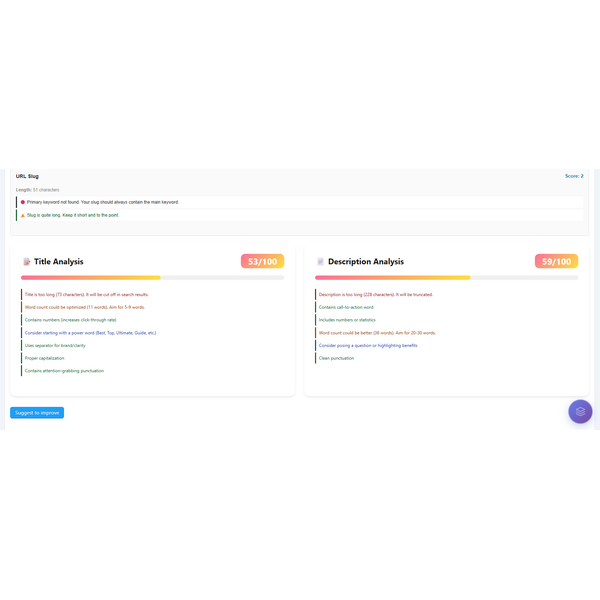600x600 pixels.
Task: Select 'Primary keyword not found' message
Action: [103, 202]
